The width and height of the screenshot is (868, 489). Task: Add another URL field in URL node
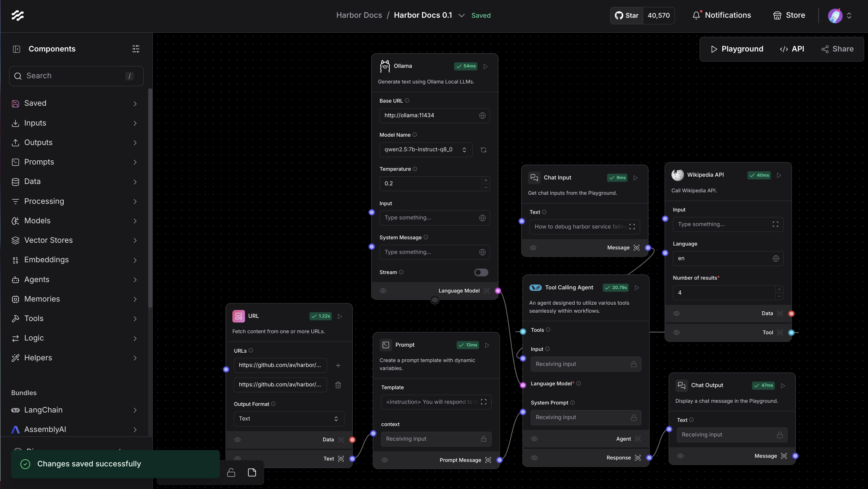[338, 365]
